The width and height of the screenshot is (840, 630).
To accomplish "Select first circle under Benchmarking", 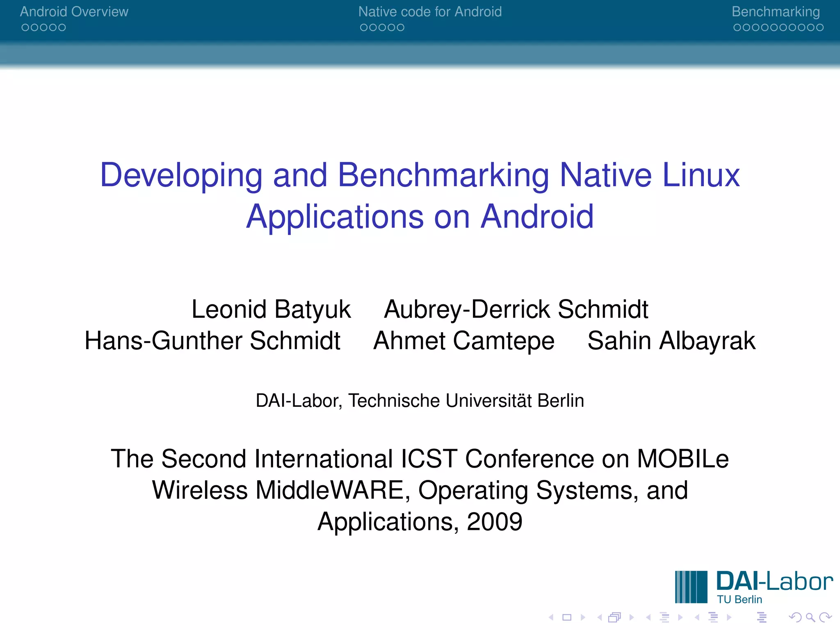I will pyautogui.click(x=737, y=27).
